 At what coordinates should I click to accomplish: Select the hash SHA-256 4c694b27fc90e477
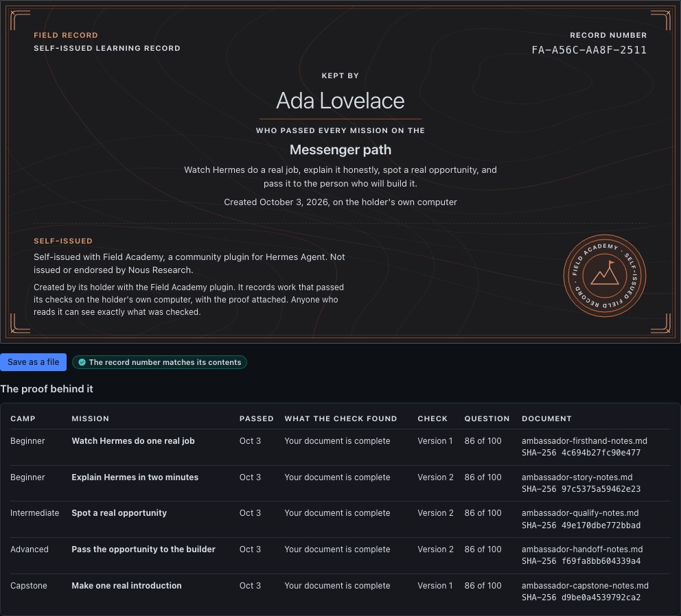[x=581, y=453]
